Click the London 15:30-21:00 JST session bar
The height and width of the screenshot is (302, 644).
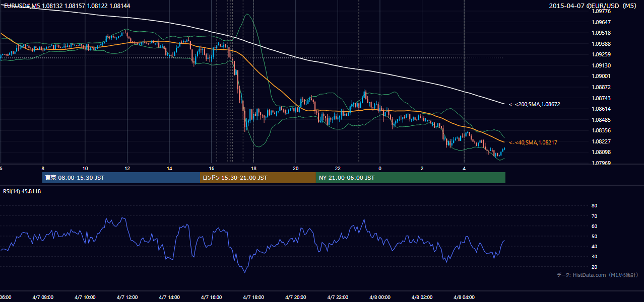(x=258, y=178)
